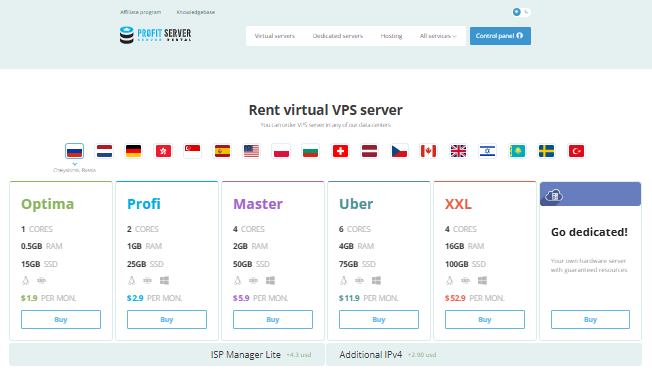Click Buy in Go dedicated card

tap(590, 319)
